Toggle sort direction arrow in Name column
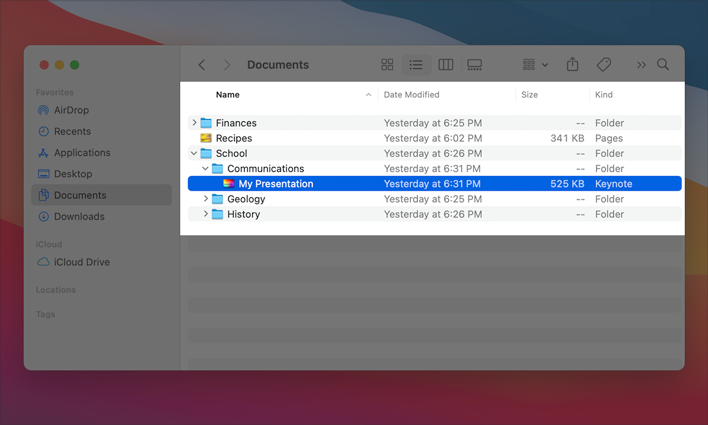 coord(368,95)
